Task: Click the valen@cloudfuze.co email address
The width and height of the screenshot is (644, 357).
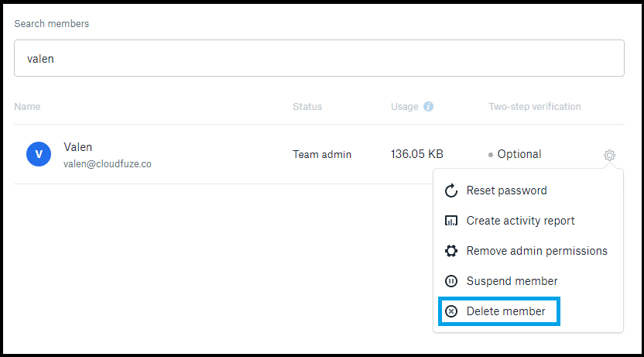Action: coord(107,163)
